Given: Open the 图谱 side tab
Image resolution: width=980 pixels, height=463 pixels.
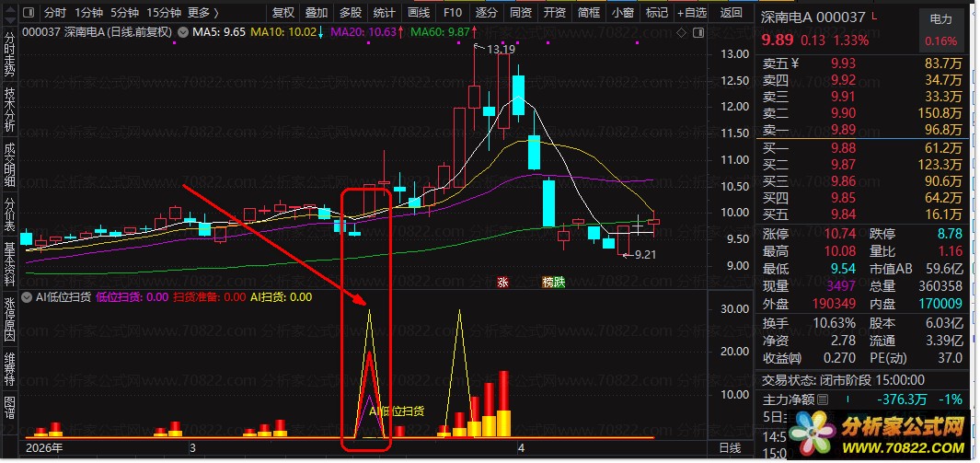Looking at the screenshot, I should [9, 408].
